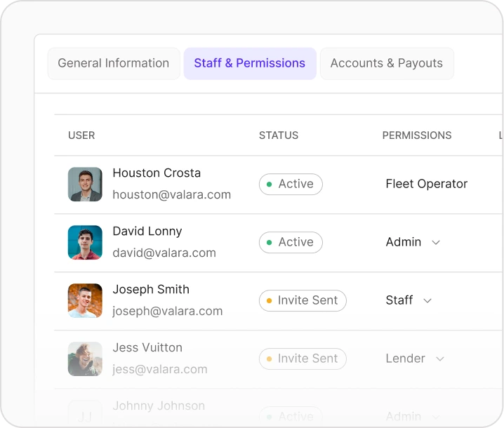
Task: Select the name Joseph Smith
Action: coord(151,290)
